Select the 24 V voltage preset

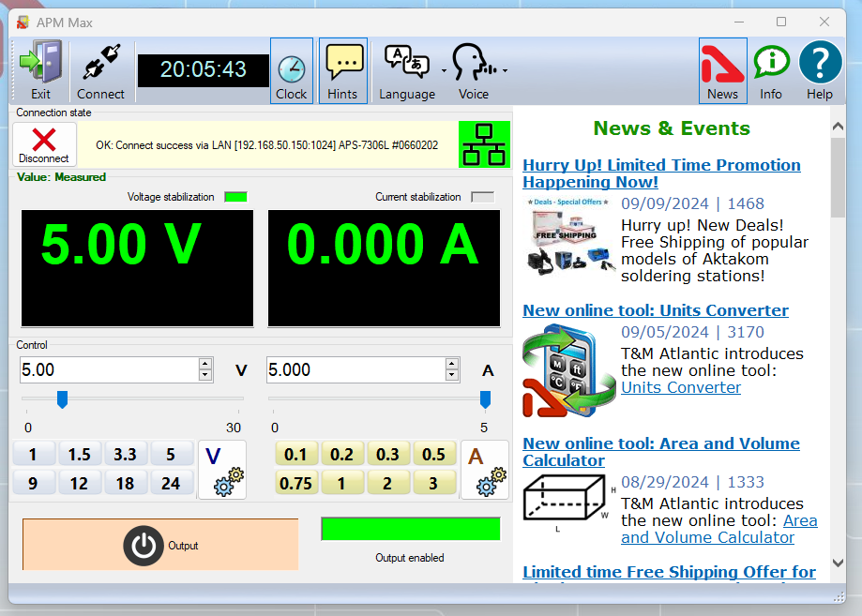[171, 484]
